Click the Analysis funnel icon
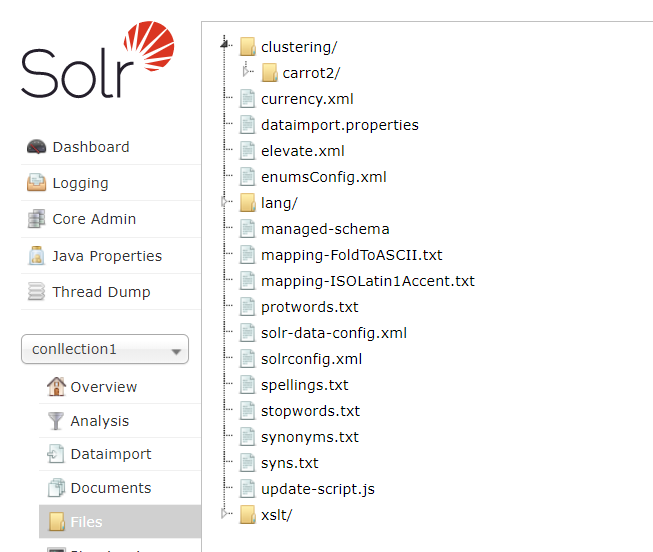 tap(56, 421)
